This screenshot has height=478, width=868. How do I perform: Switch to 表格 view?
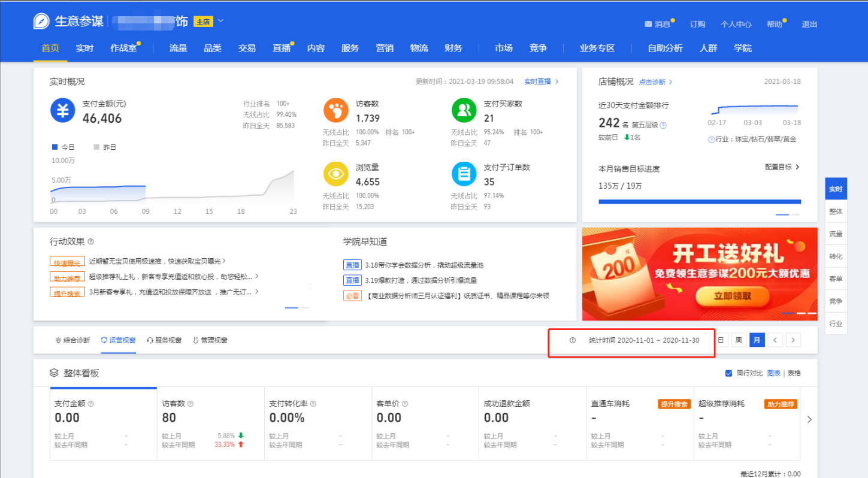coord(794,373)
